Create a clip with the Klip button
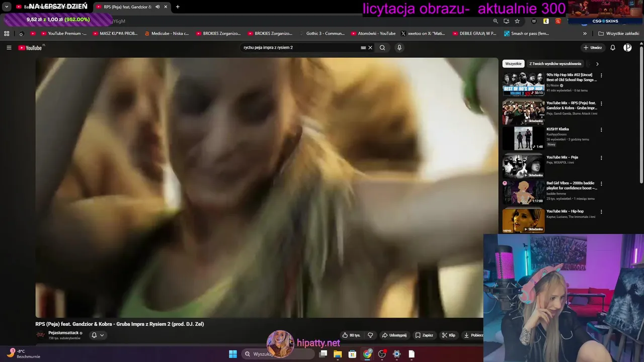This screenshot has height=362, width=644. click(449, 335)
